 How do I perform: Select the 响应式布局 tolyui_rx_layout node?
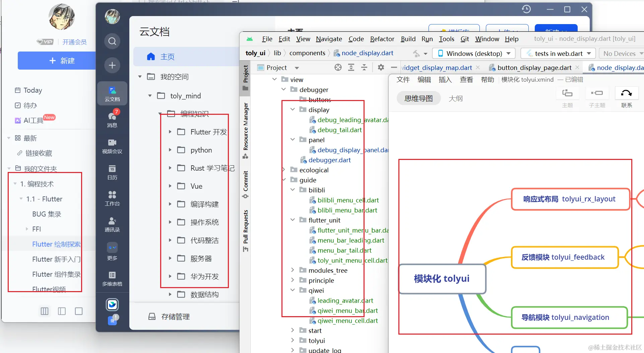570,199
